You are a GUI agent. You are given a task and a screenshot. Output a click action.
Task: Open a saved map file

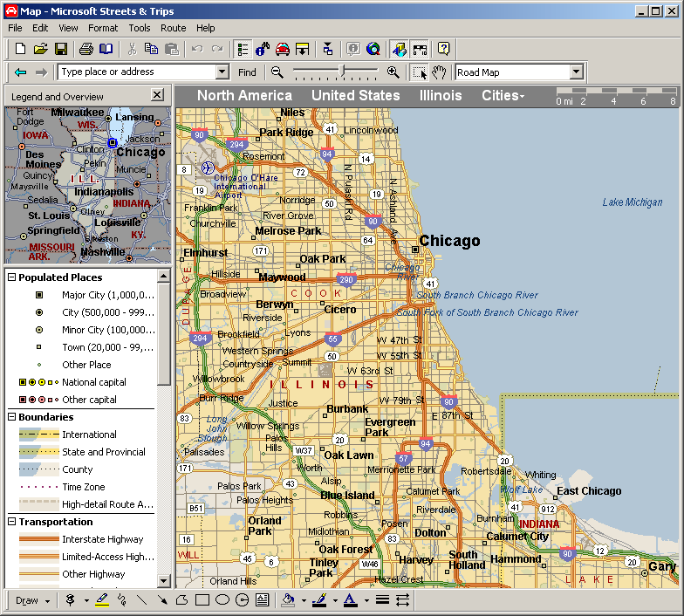tap(40, 49)
